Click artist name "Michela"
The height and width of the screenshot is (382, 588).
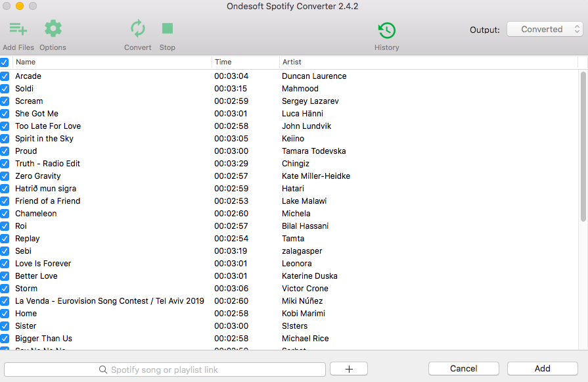296,214
